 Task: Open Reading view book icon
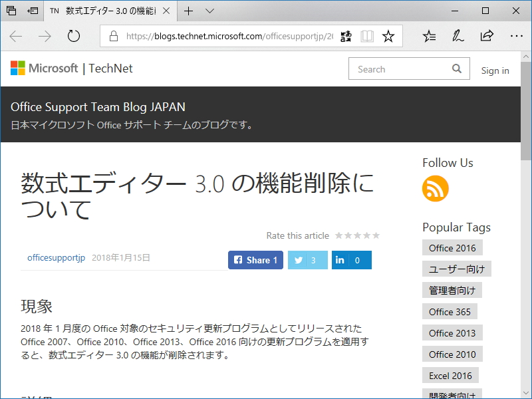pos(367,36)
